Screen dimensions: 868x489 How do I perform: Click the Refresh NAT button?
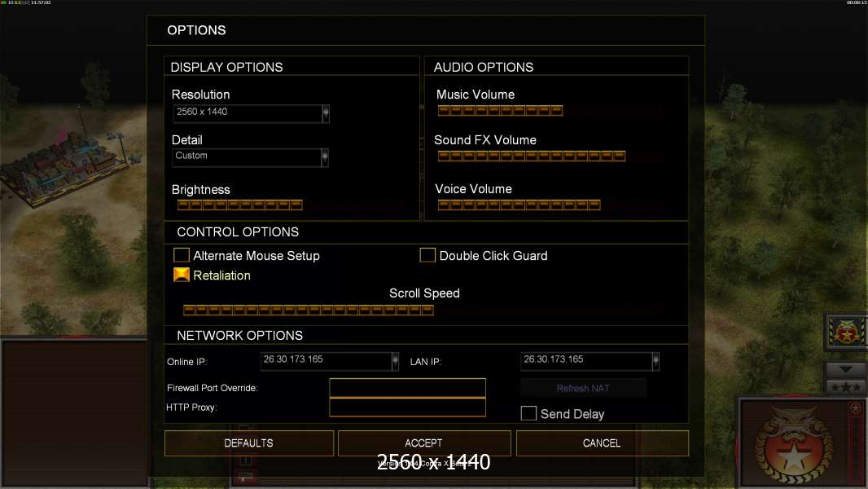(x=583, y=388)
